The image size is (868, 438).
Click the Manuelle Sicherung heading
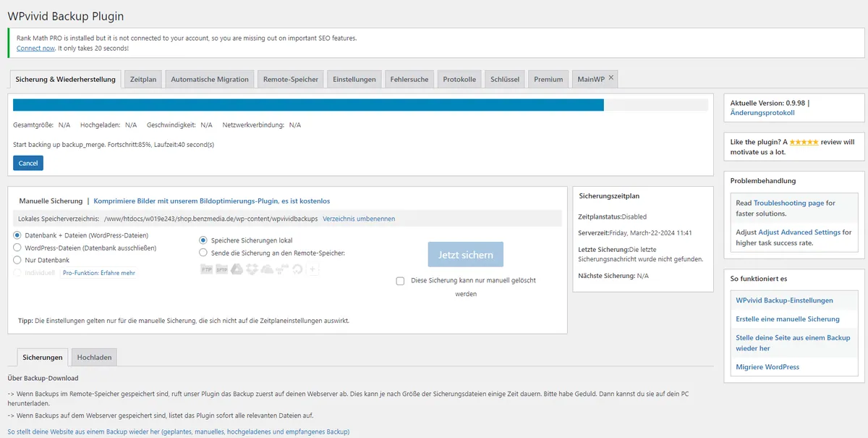(x=51, y=201)
